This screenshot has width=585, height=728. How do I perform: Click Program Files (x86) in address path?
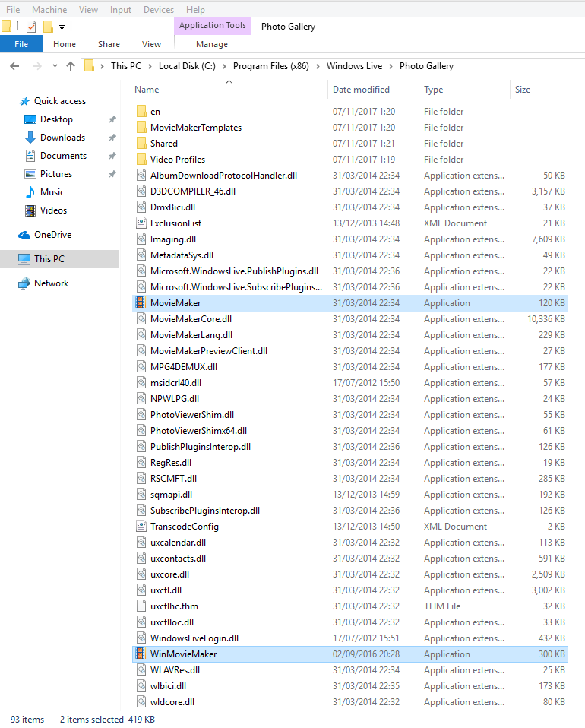271,66
